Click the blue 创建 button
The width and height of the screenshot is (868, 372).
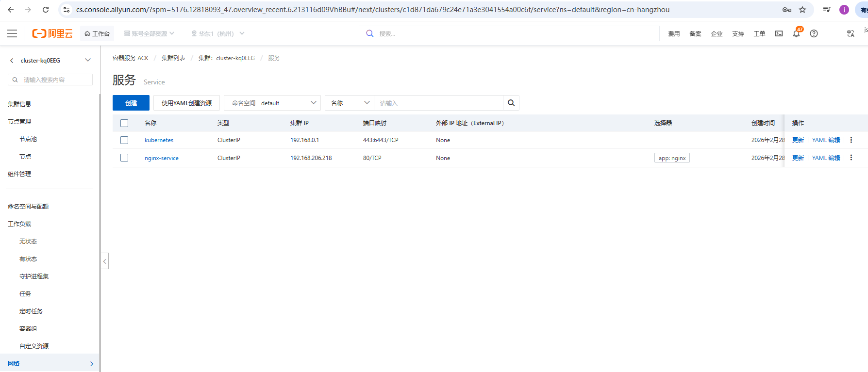click(131, 103)
